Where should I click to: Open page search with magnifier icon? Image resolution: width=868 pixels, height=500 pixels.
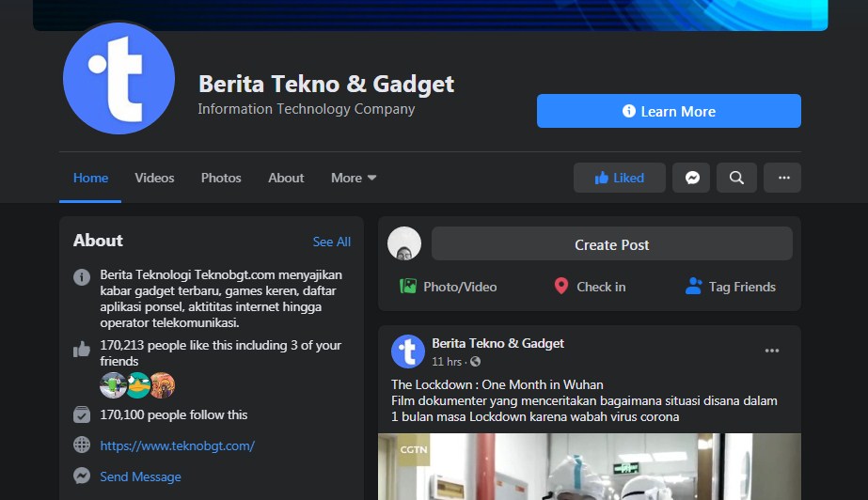click(736, 178)
